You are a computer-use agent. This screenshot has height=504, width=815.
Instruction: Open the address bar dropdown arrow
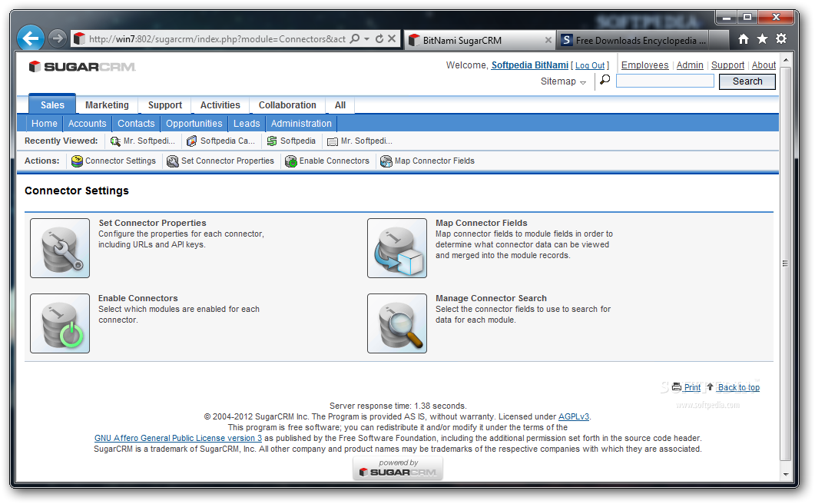(367, 39)
